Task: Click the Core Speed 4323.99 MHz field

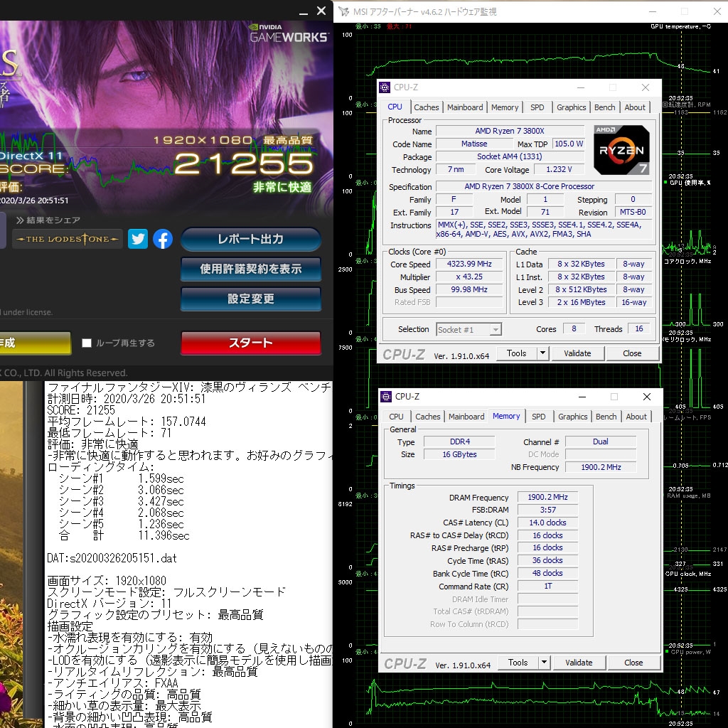Action: [469, 264]
